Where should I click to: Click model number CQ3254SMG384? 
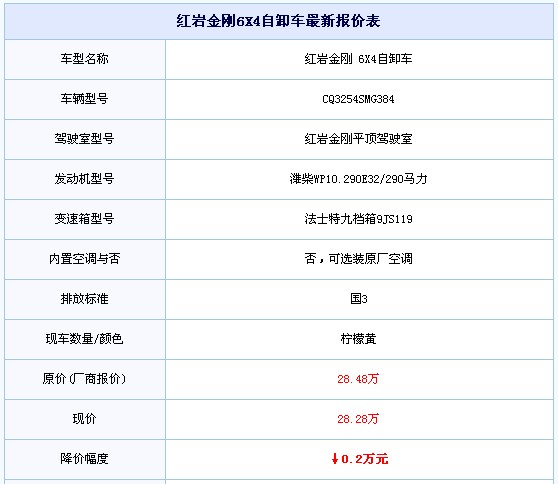click(358, 99)
